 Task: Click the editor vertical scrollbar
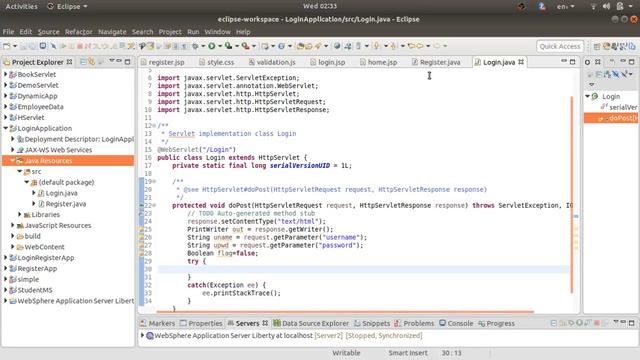click(571, 194)
